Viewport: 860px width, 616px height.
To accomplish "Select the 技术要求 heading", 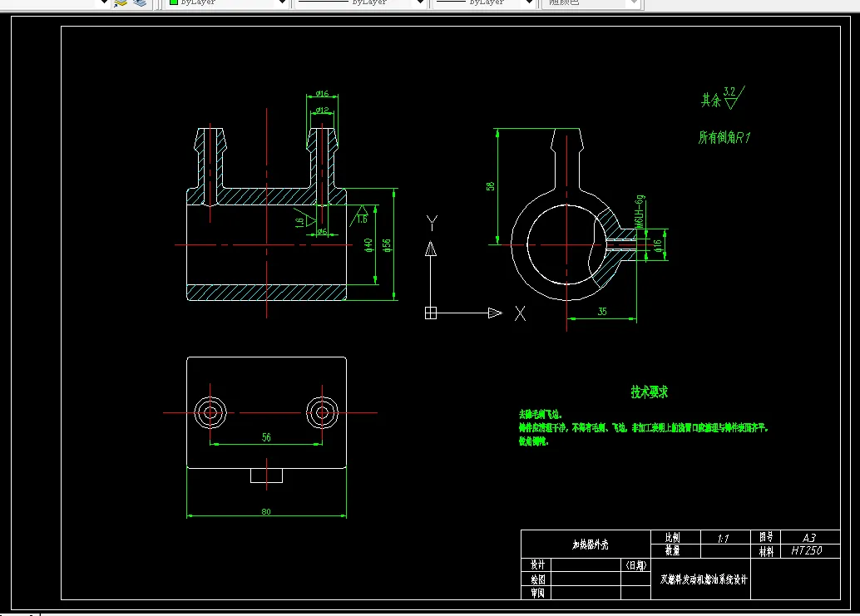I will 650,392.
